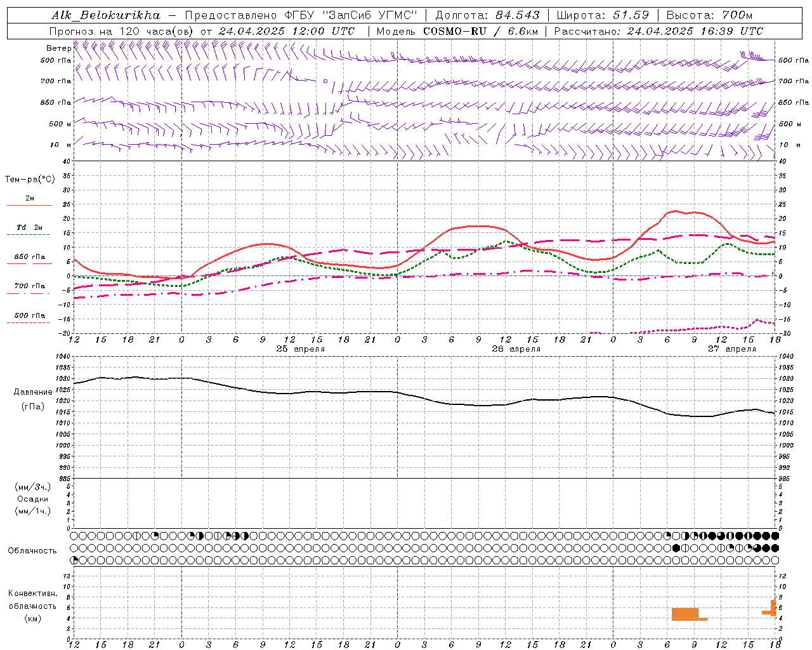Screen dimensions: 812x650
Task: Click the Ветер wind panel label
Action: tap(58, 48)
